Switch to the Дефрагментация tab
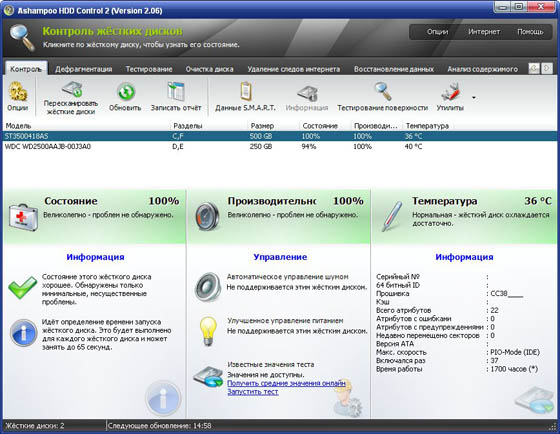Viewport: 560px width, 434px height. coord(84,69)
